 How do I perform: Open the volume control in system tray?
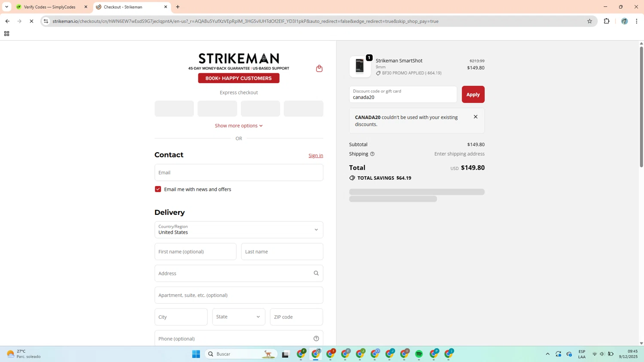[602, 354]
